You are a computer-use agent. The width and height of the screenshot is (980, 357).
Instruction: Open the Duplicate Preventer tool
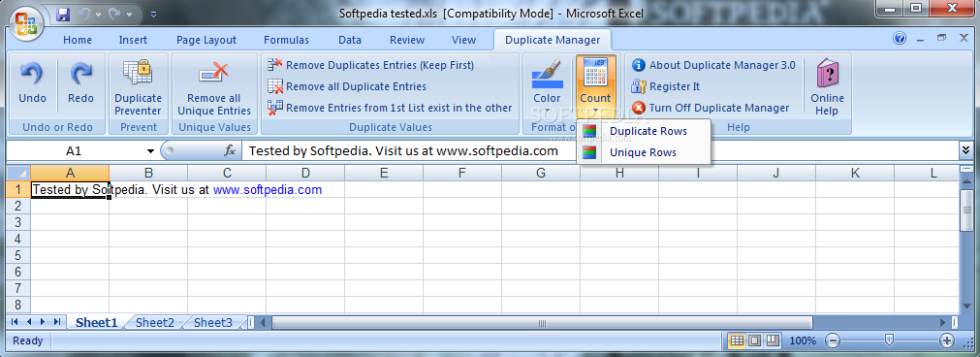(138, 87)
